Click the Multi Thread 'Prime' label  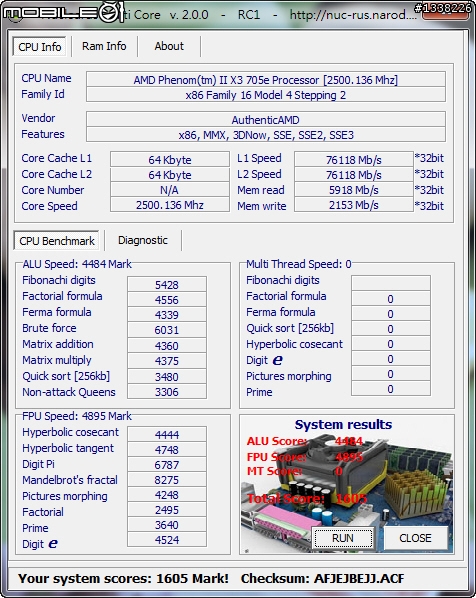coord(259,392)
